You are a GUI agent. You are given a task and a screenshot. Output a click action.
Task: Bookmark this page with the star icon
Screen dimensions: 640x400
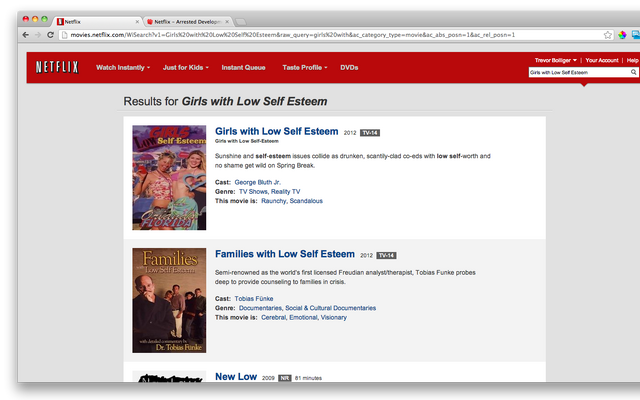(608, 35)
